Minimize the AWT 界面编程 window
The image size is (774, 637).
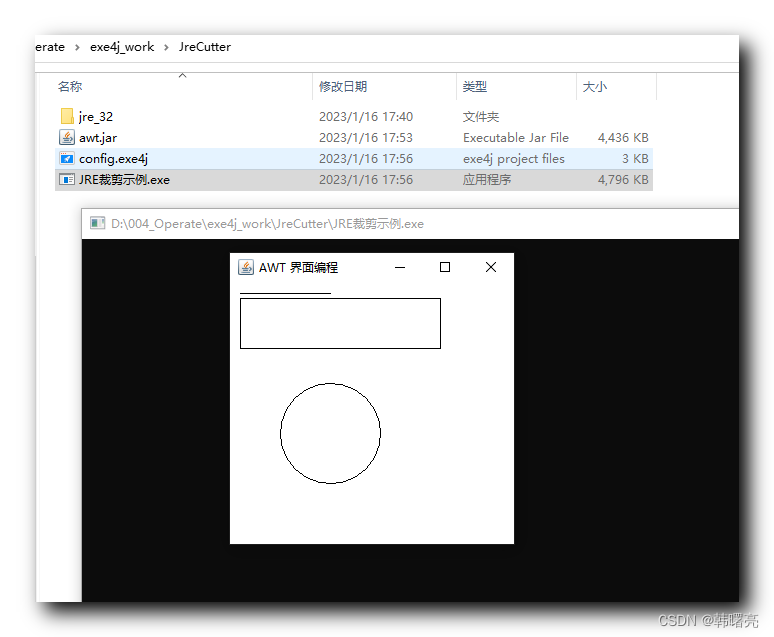pos(400,267)
